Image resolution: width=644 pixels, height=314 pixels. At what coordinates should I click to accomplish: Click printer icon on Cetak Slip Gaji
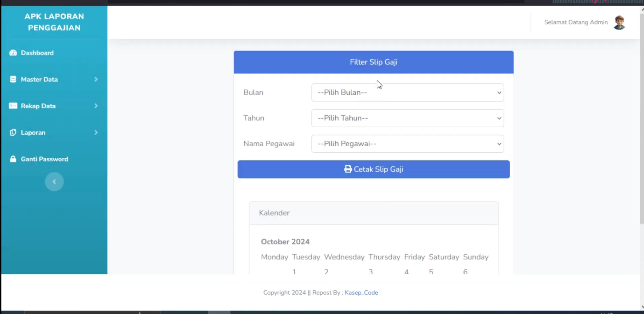348,169
